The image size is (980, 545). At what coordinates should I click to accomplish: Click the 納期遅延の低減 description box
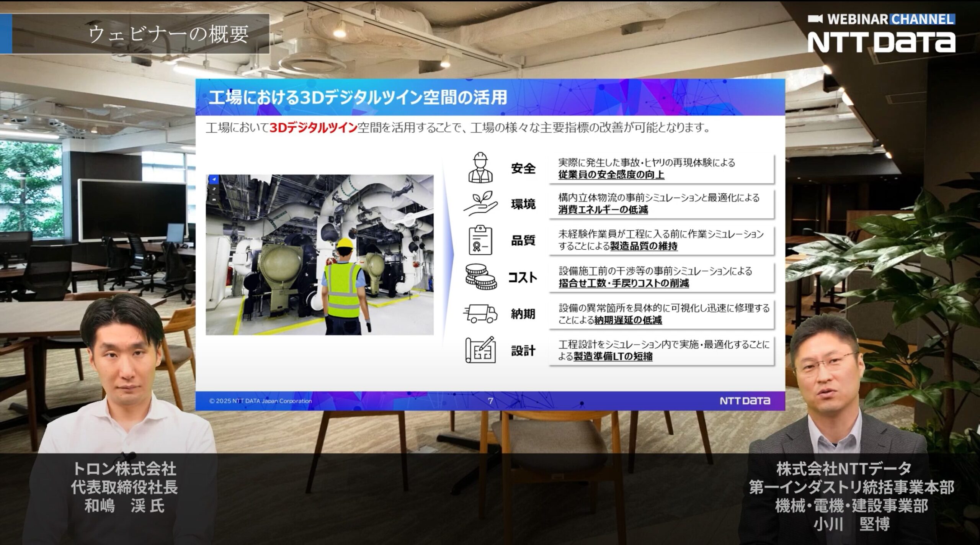[661, 314]
